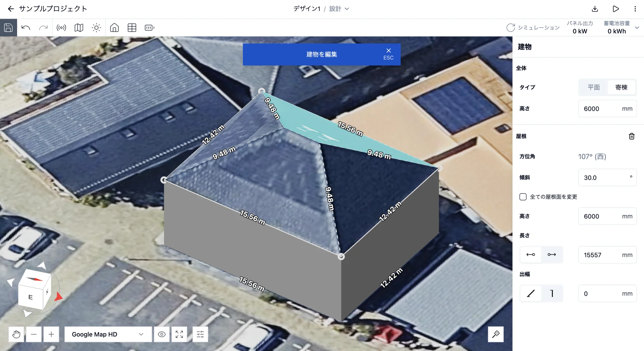Set building type to 寄棟

pyautogui.click(x=621, y=87)
